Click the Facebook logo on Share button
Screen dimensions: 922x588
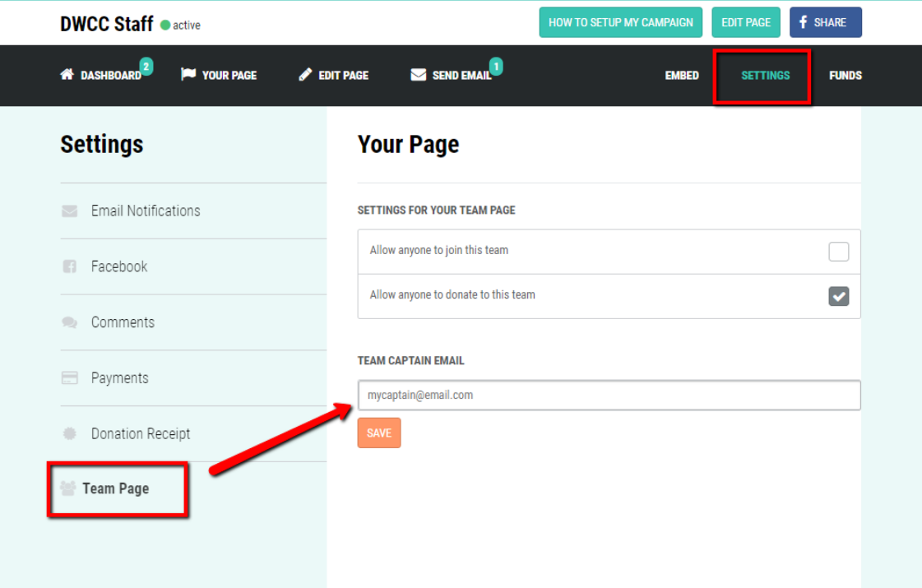pos(804,22)
